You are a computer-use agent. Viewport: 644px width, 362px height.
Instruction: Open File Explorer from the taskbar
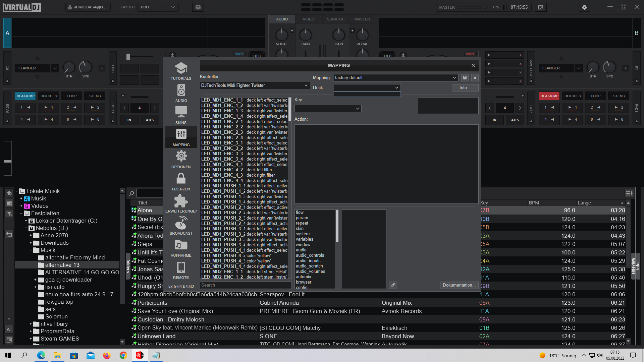(57, 355)
